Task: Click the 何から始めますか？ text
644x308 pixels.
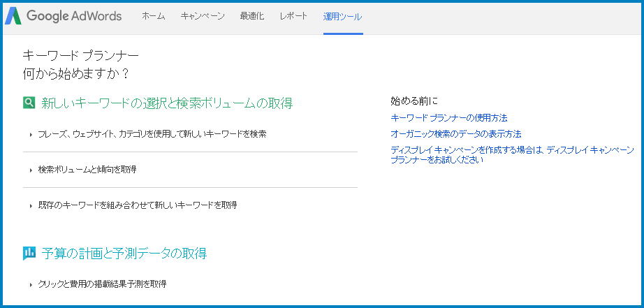Action: pos(76,74)
